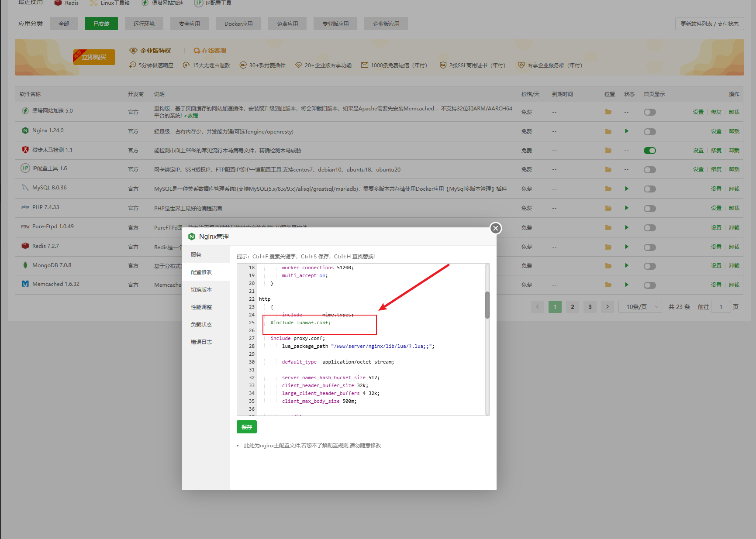Click line 25 #include luawaf.conf in editor
Viewport: 756px width, 539px height.
pyautogui.click(x=300, y=323)
